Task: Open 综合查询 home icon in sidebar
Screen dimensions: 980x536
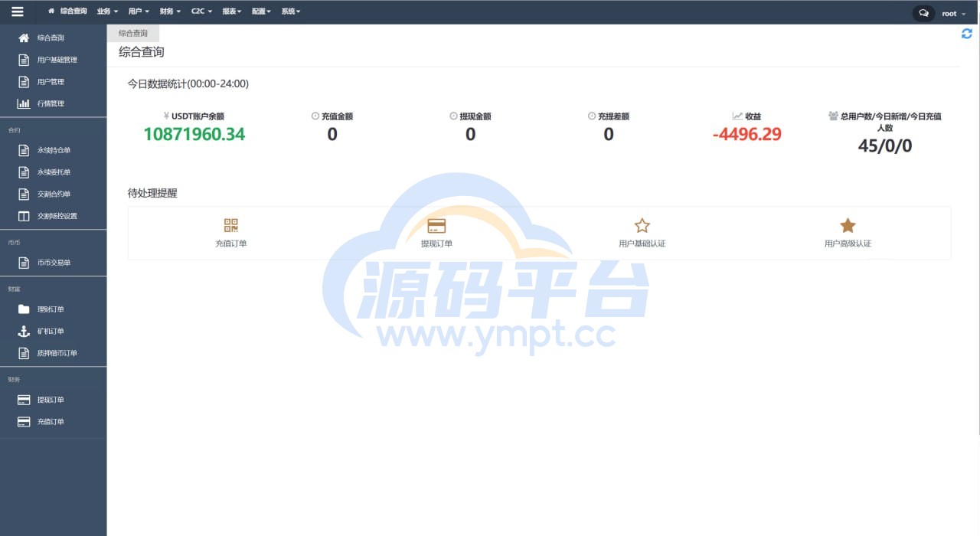Action: pyautogui.click(x=24, y=38)
